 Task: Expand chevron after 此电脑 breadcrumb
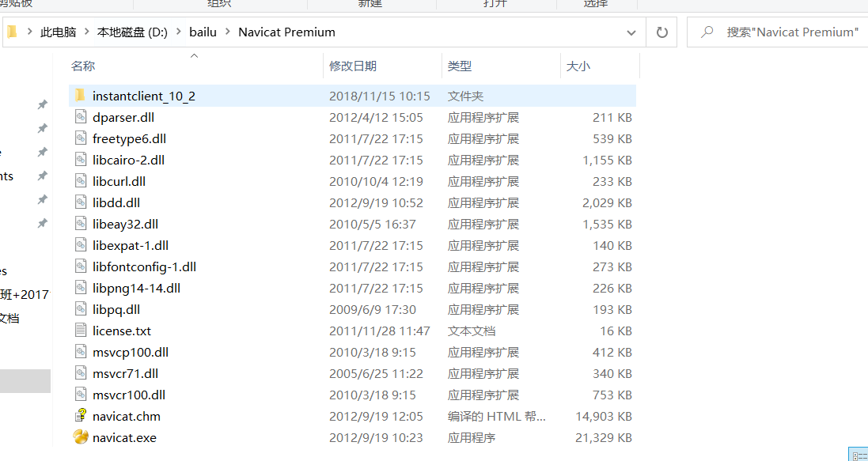tap(86, 32)
